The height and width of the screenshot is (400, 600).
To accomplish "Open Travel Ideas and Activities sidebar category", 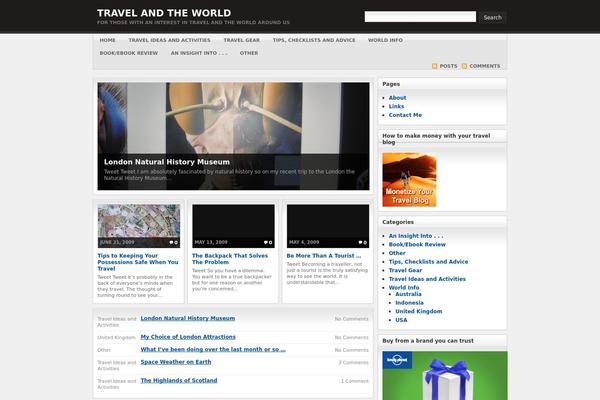I will tap(427, 279).
